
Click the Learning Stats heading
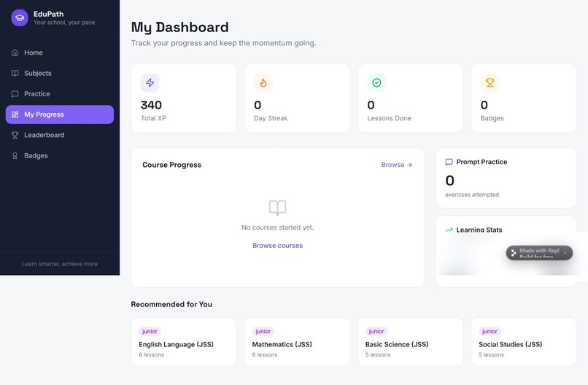pyautogui.click(x=479, y=230)
